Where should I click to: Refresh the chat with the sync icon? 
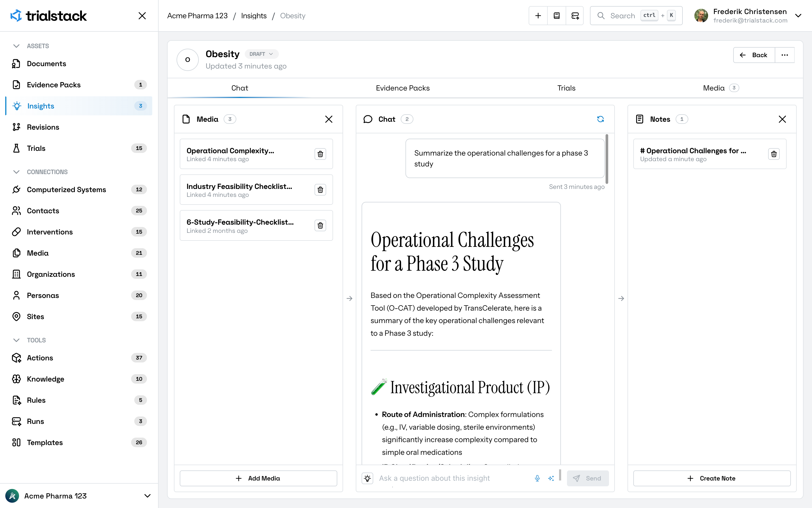[x=600, y=119]
